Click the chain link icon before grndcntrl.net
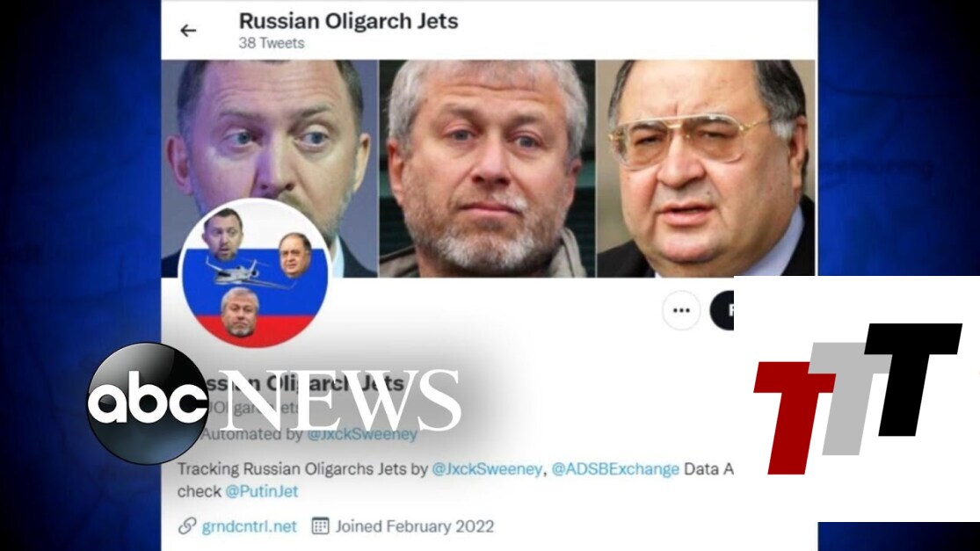Viewport: 980px width, 551px height. 187,526
